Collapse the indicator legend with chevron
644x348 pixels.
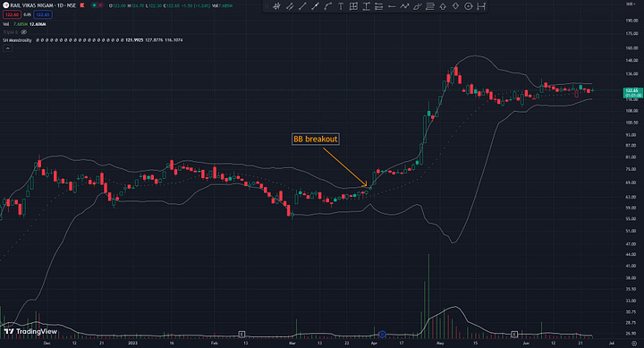coord(7,48)
